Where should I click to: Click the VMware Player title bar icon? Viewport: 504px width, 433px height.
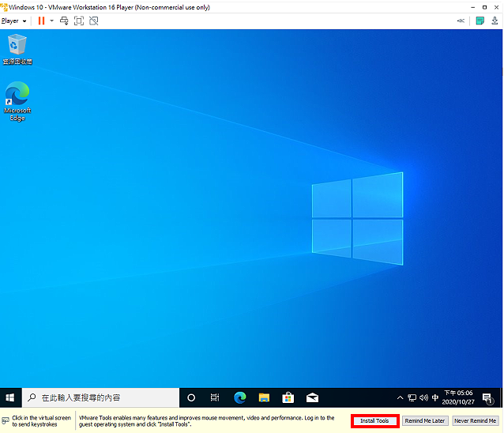[x=4, y=7]
